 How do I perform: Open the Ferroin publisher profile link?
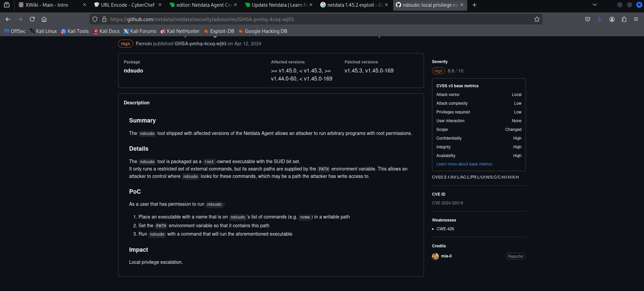point(144,44)
